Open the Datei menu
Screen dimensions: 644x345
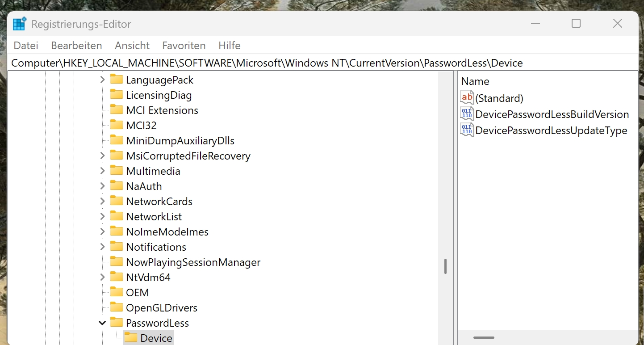point(26,46)
